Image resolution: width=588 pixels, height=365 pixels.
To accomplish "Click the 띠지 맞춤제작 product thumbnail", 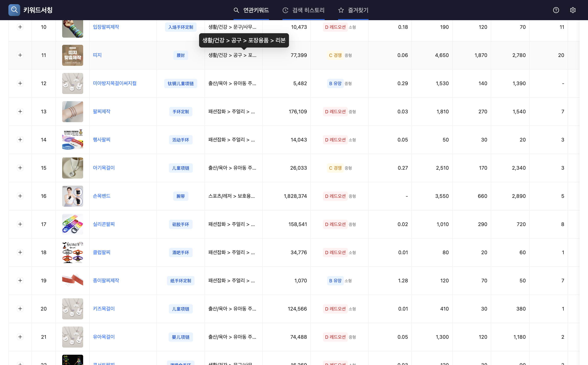I will coord(73,55).
